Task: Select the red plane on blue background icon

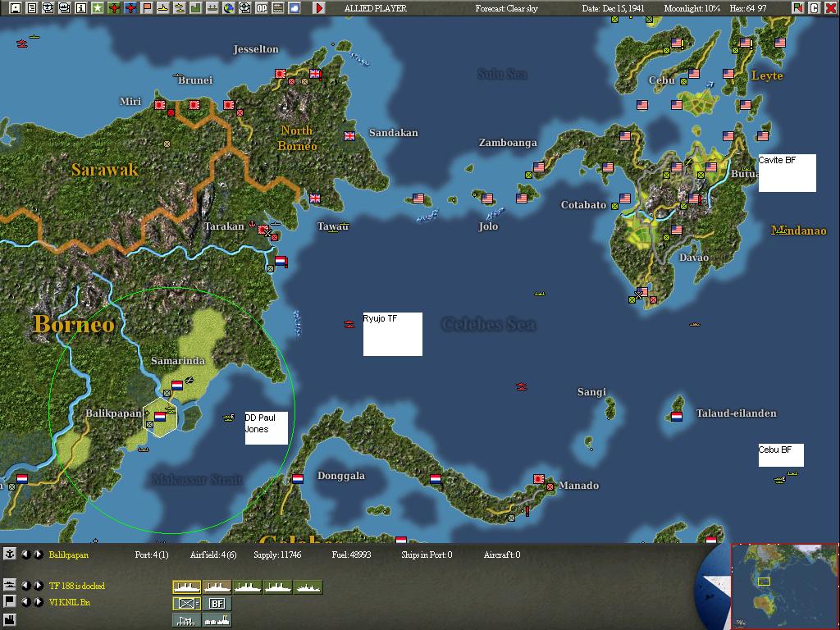Action: (130, 8)
